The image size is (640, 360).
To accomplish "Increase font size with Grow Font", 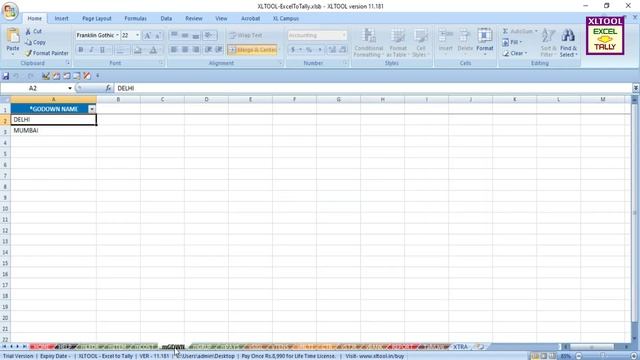I will coord(147,36).
